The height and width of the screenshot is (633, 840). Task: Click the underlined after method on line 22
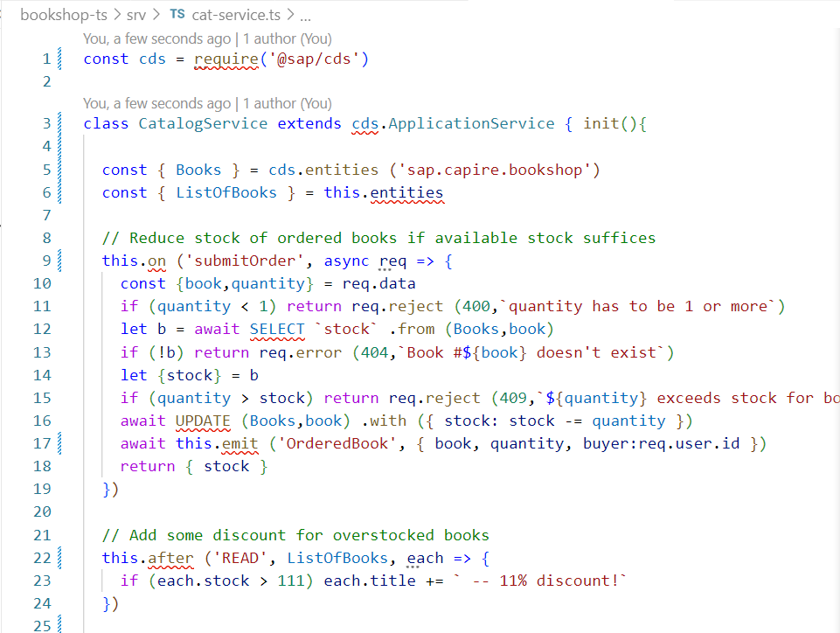170,558
